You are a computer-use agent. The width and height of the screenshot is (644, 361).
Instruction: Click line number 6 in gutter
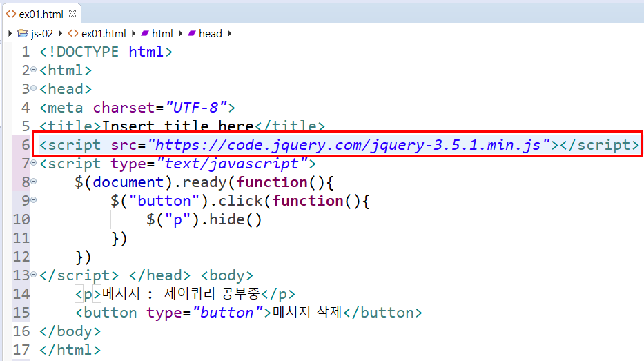[26, 145]
